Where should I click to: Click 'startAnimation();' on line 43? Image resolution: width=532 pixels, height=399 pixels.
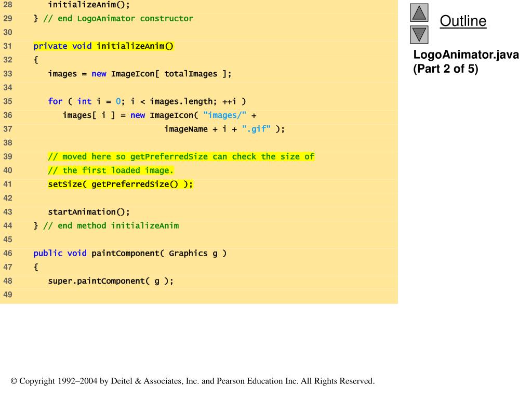(89, 212)
